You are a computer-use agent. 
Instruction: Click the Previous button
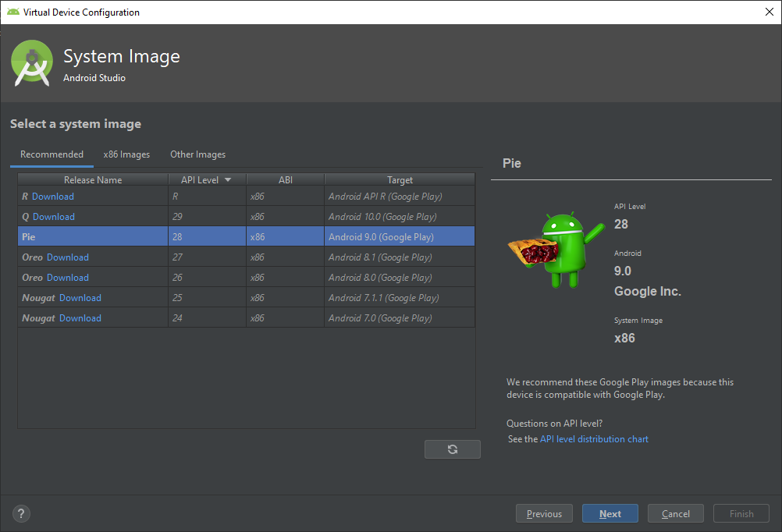coord(544,513)
